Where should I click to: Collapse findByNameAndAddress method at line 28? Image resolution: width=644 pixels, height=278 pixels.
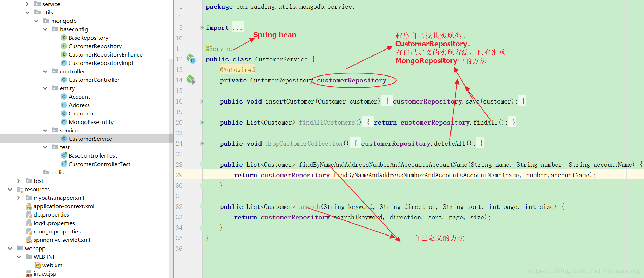[x=202, y=164]
